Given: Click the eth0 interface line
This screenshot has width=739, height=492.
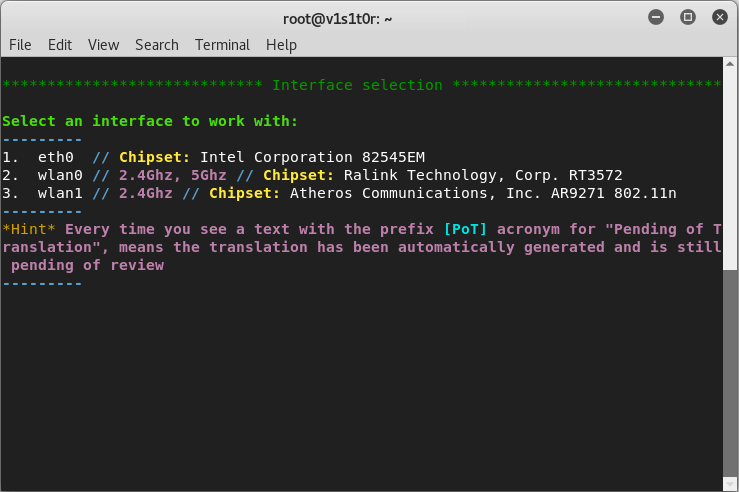Looking at the screenshot, I should click(x=213, y=157).
